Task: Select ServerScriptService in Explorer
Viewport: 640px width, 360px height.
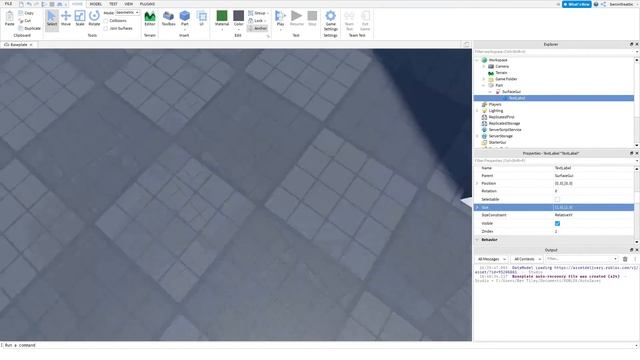Action: (x=505, y=130)
